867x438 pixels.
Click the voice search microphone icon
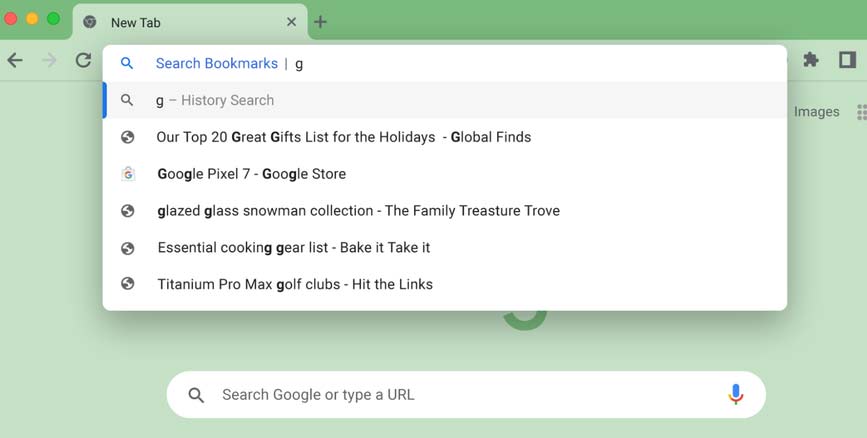(x=735, y=394)
